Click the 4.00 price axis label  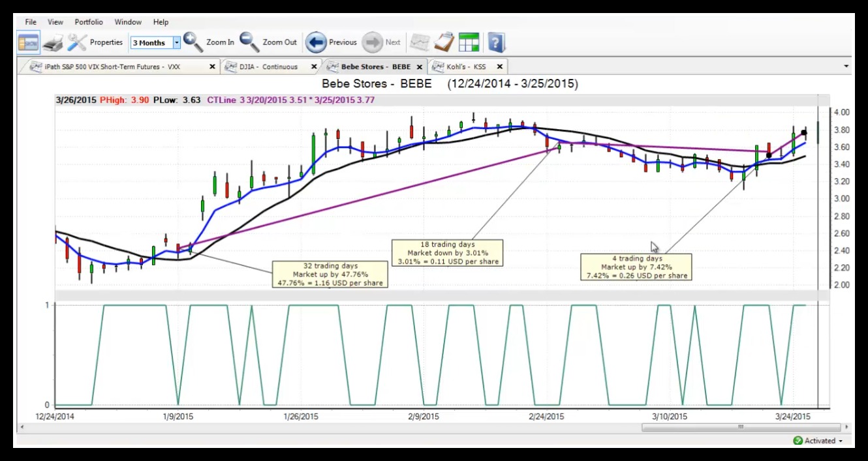click(x=841, y=112)
